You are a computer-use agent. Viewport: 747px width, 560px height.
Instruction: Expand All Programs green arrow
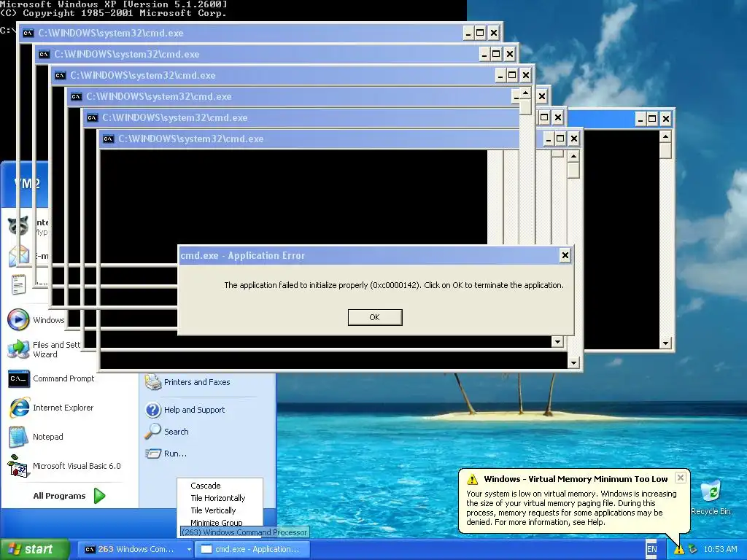pos(99,496)
